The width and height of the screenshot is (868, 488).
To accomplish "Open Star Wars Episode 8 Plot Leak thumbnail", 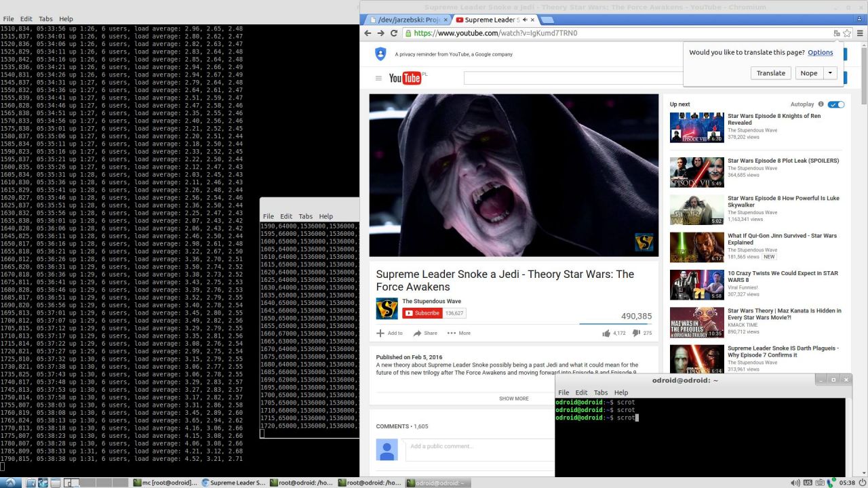I will click(x=696, y=172).
